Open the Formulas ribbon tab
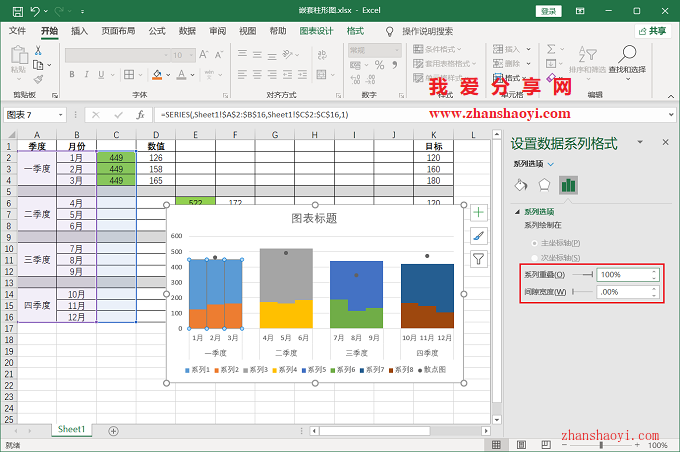Image resolution: width=680 pixels, height=452 pixels. click(x=157, y=31)
